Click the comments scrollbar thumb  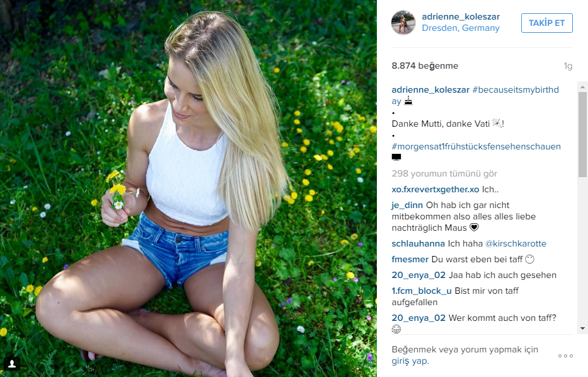(582, 134)
